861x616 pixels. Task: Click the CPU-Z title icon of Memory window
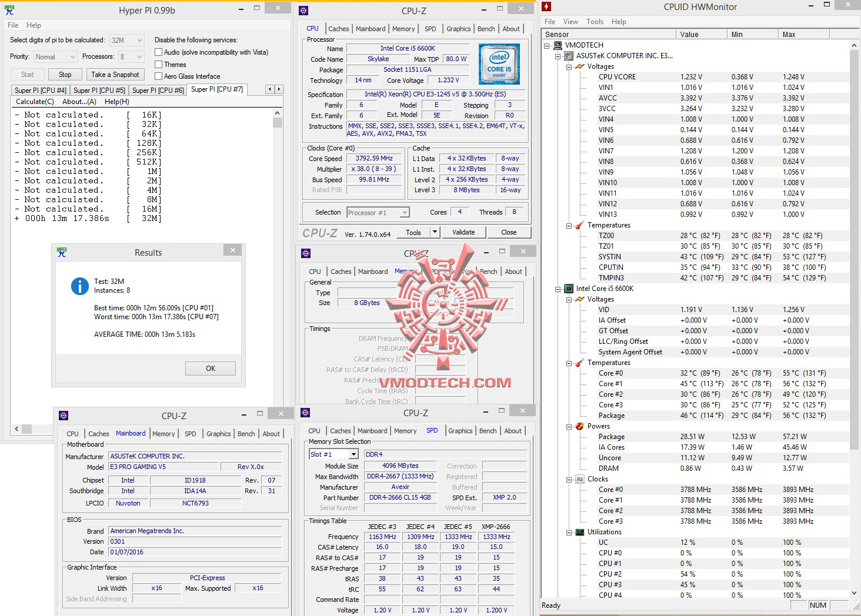305,253
